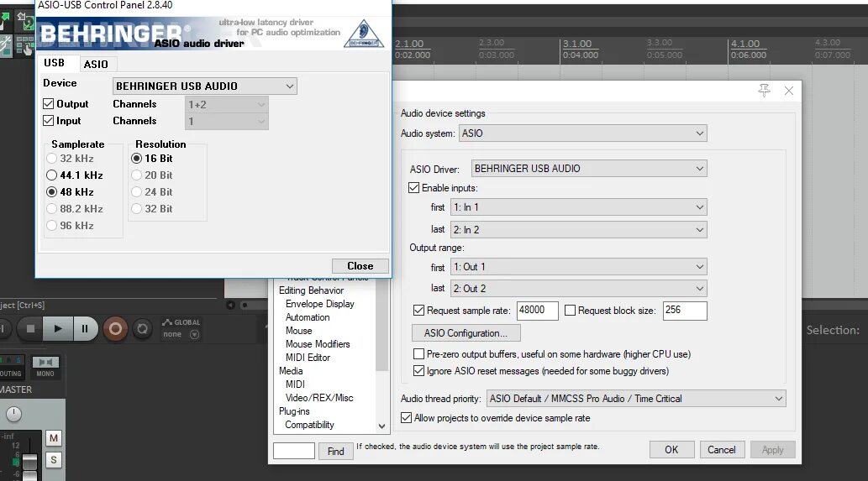Enable Pre-zero output buffers checkbox
The height and width of the screenshot is (481, 868).
coord(419,354)
